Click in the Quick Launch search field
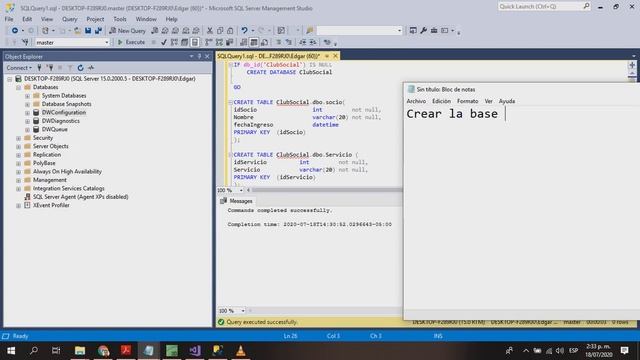The height and width of the screenshot is (360, 640). click(x=540, y=7)
